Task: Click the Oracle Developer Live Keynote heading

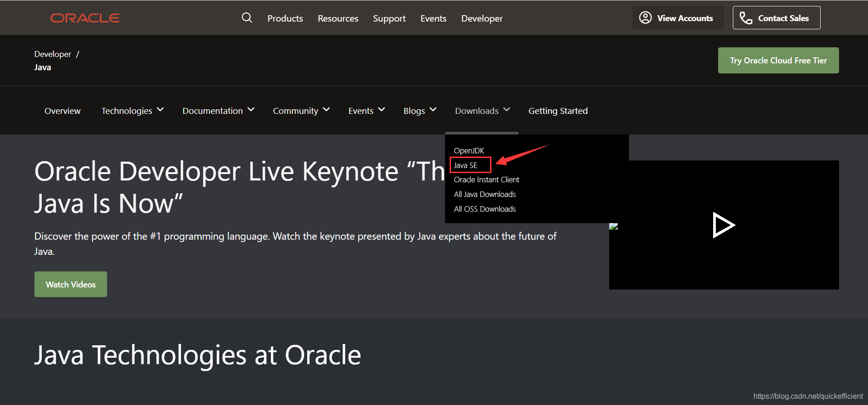Action: [240, 187]
